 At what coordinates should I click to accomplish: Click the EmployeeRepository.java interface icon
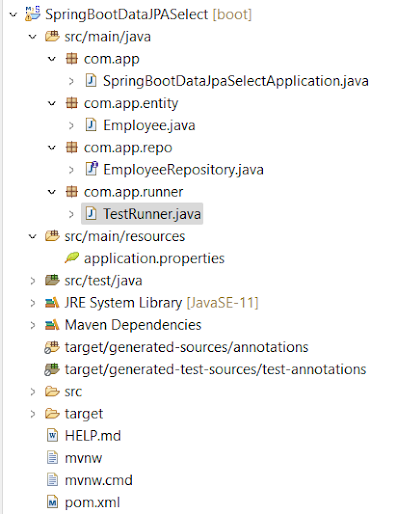pyautogui.click(x=92, y=169)
